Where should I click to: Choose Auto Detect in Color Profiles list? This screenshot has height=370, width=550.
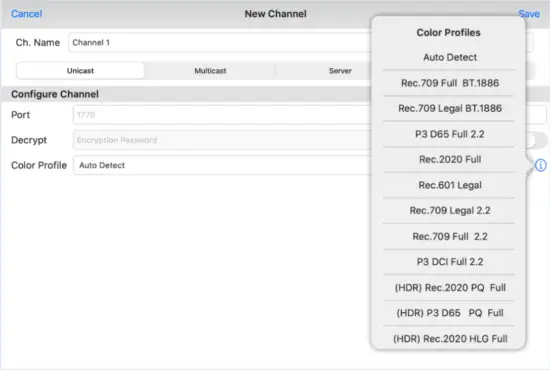450,57
